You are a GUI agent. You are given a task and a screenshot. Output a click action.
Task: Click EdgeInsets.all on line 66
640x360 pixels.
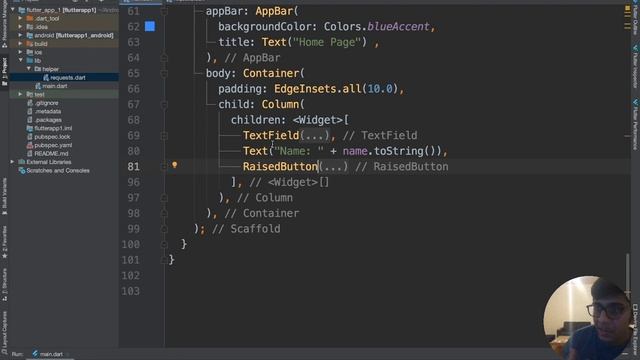(318, 89)
